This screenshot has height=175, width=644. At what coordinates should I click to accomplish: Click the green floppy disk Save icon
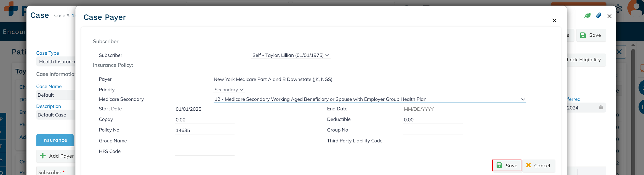[x=499, y=165]
